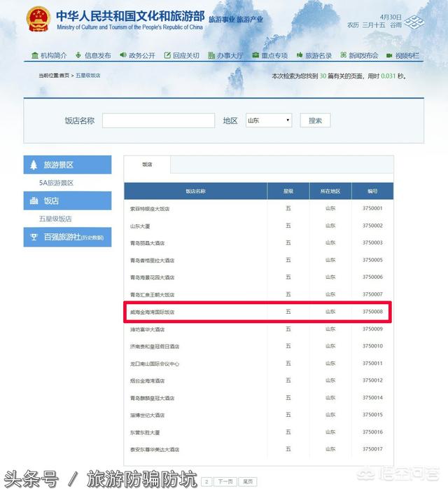Open the 五星级饭店 sidebar link
Screen dimensions: 448x489
(55, 219)
